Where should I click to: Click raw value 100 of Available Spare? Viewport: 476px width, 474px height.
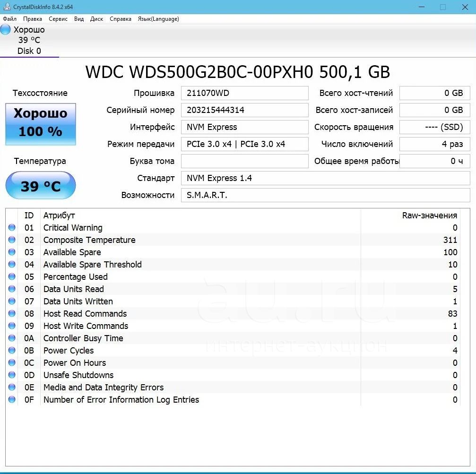coord(450,252)
